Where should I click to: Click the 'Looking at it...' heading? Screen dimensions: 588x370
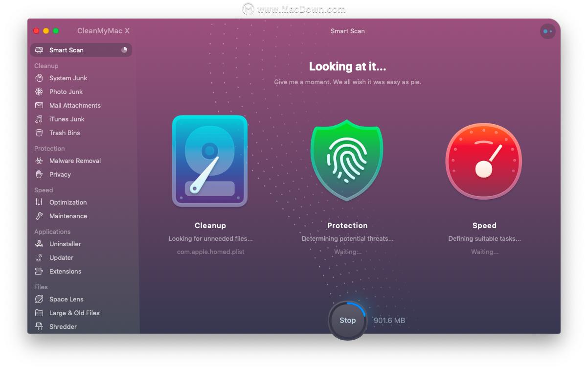[347, 67]
